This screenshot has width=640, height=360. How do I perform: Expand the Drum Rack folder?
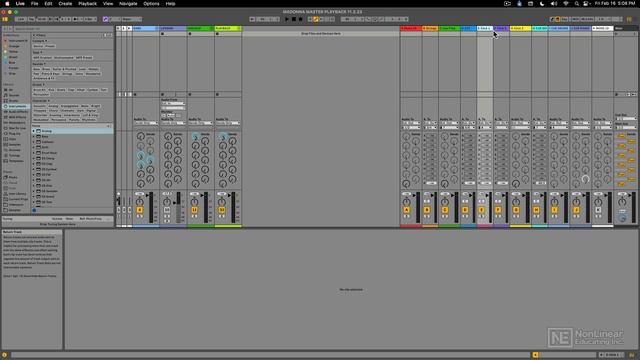(34, 153)
